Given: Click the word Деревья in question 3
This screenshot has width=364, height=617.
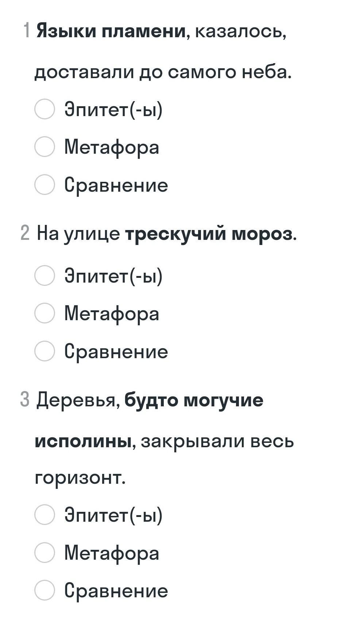Looking at the screenshot, I should pyautogui.click(x=78, y=401).
